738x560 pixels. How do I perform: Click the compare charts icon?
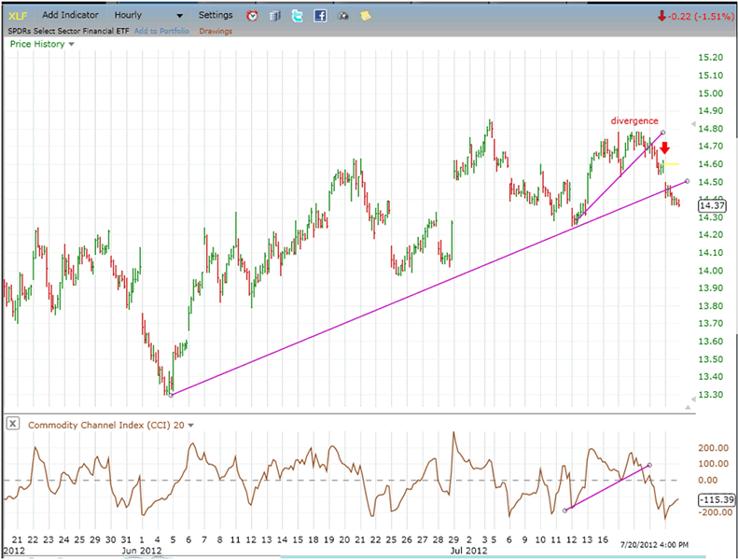(275, 16)
